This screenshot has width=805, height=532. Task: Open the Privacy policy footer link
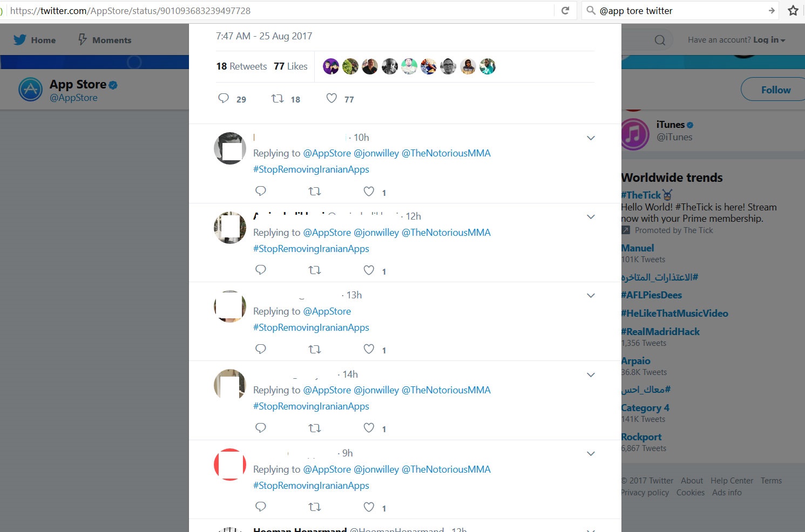click(x=645, y=493)
